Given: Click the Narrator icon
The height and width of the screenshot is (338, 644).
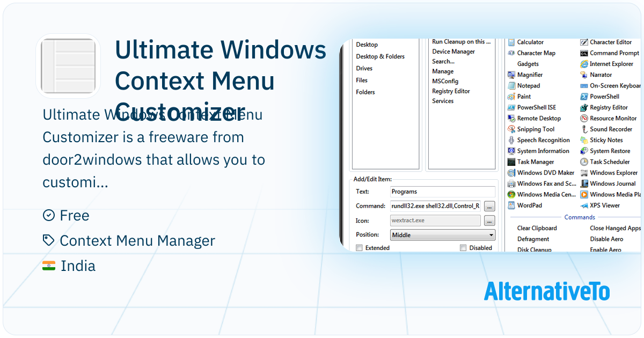Looking at the screenshot, I should [584, 75].
